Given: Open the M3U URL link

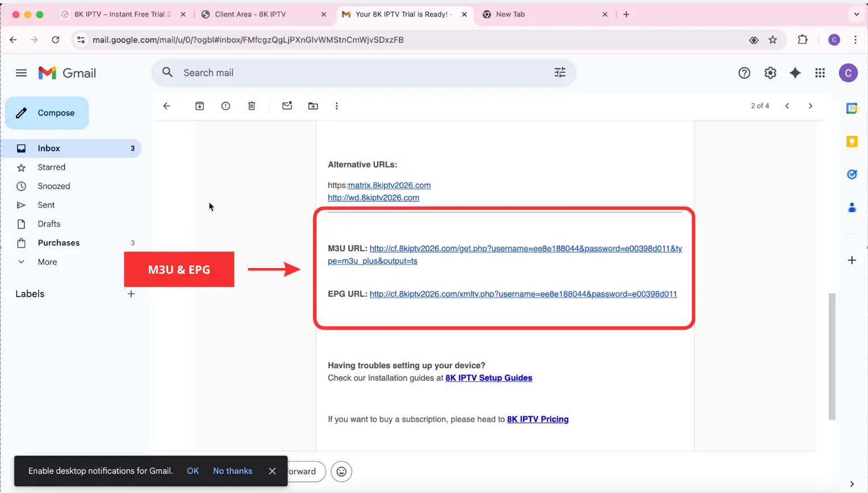Looking at the screenshot, I should [525, 249].
